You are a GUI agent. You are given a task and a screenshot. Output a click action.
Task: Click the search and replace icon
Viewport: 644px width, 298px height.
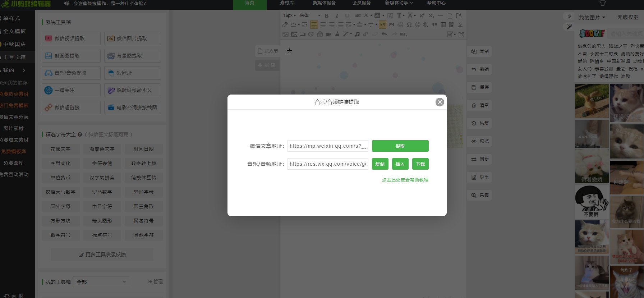point(425,24)
